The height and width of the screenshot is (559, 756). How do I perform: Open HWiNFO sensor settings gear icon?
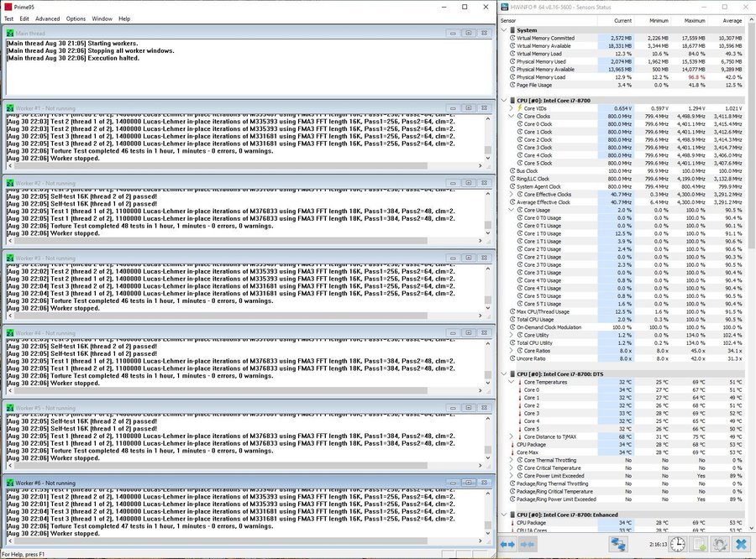pos(721,544)
